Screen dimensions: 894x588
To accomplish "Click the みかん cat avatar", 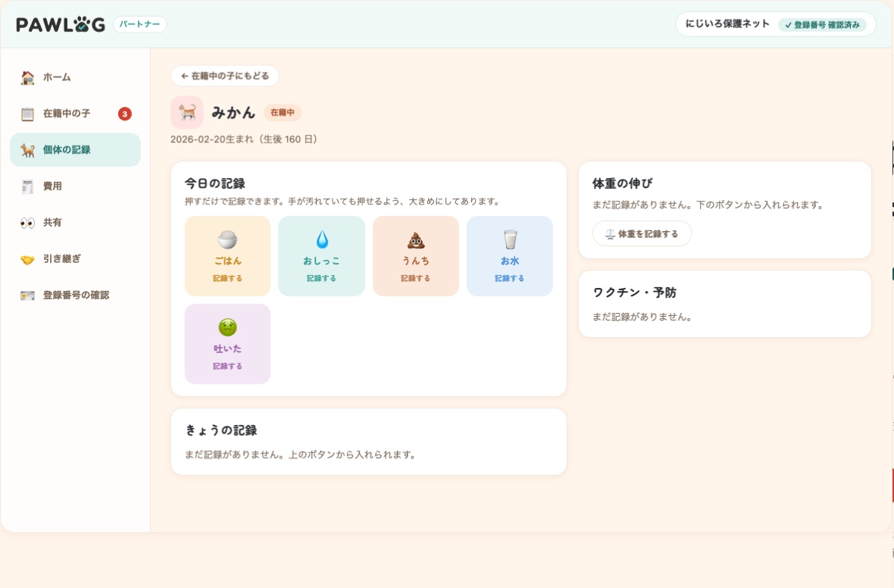I will pyautogui.click(x=187, y=112).
